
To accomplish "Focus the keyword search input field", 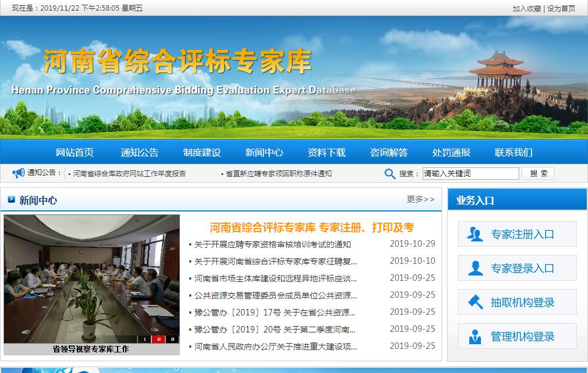I will tap(470, 173).
